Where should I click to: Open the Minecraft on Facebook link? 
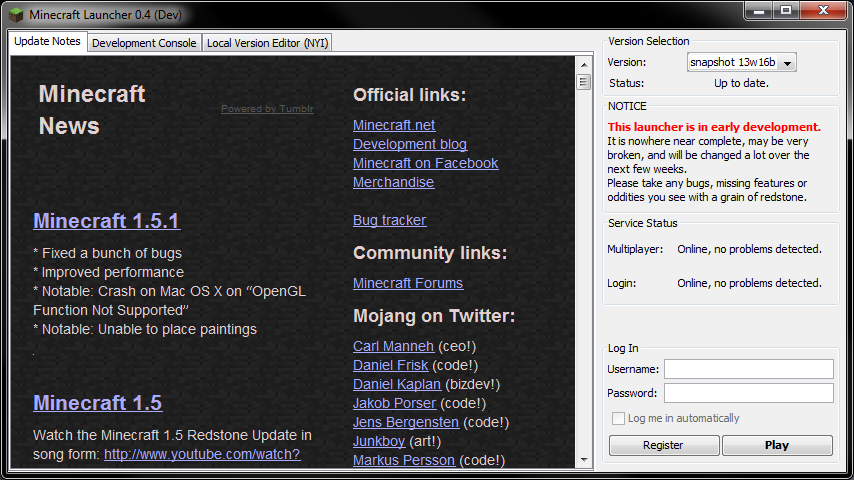425,163
